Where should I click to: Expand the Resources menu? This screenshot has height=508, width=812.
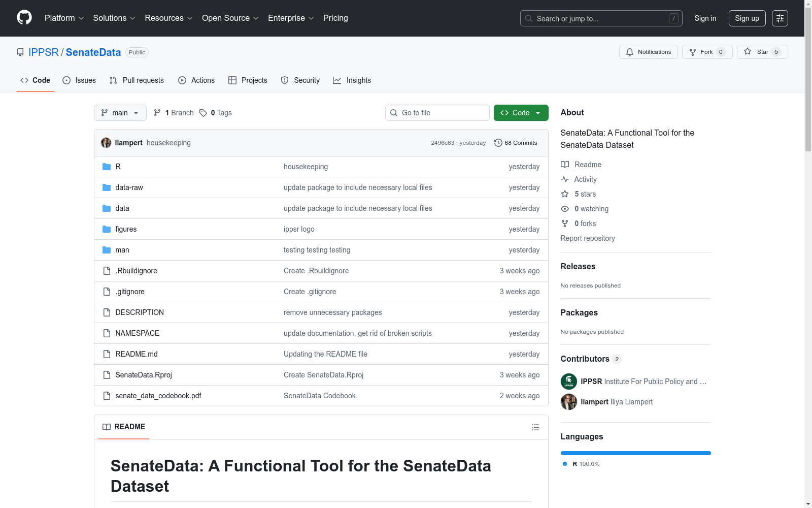click(169, 18)
